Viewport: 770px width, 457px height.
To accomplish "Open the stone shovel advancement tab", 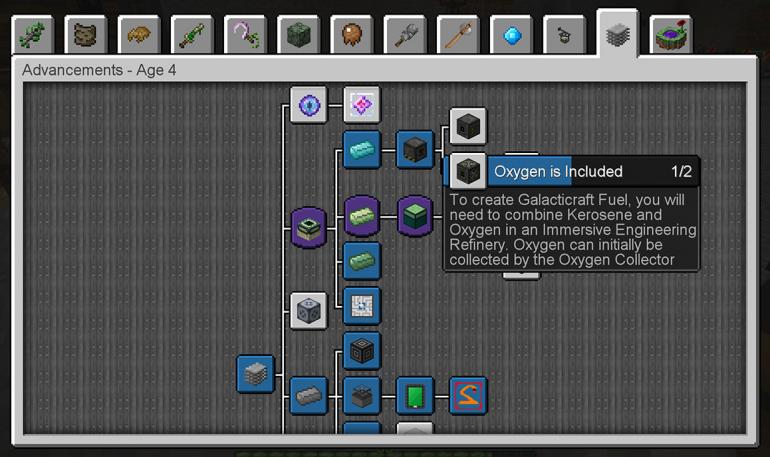I will pos(405,35).
